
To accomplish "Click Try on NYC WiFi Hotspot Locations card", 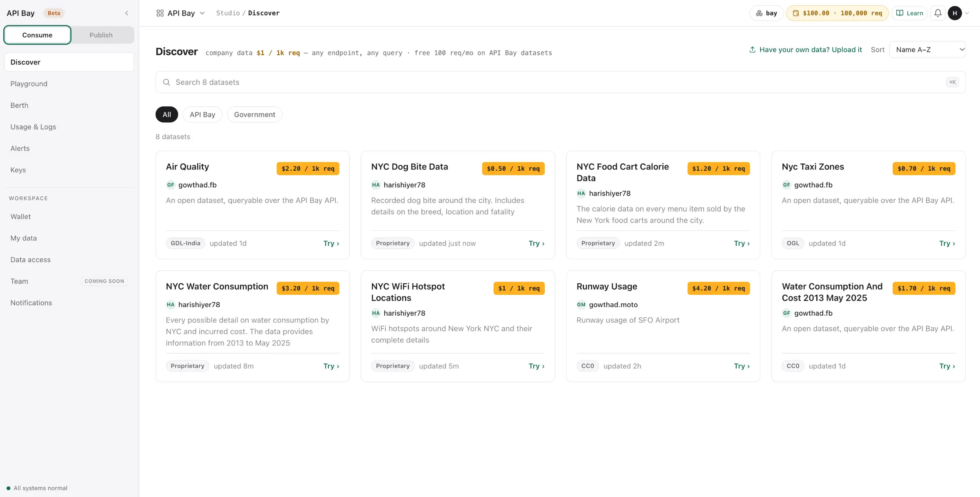I will (x=537, y=366).
